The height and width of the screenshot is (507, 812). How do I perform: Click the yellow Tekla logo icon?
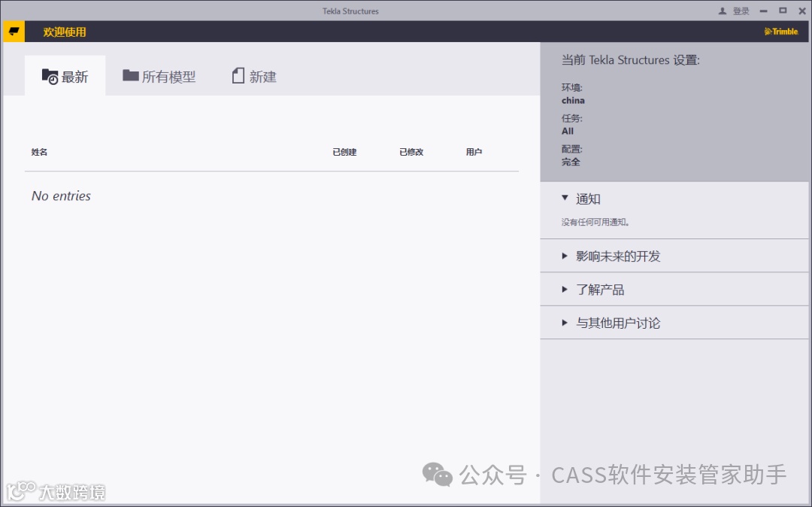click(x=14, y=32)
